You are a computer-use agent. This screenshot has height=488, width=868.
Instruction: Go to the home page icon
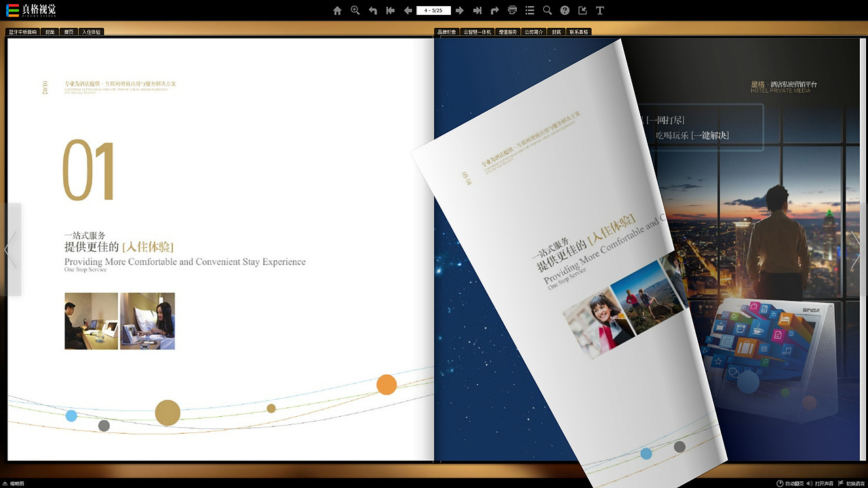pos(337,10)
